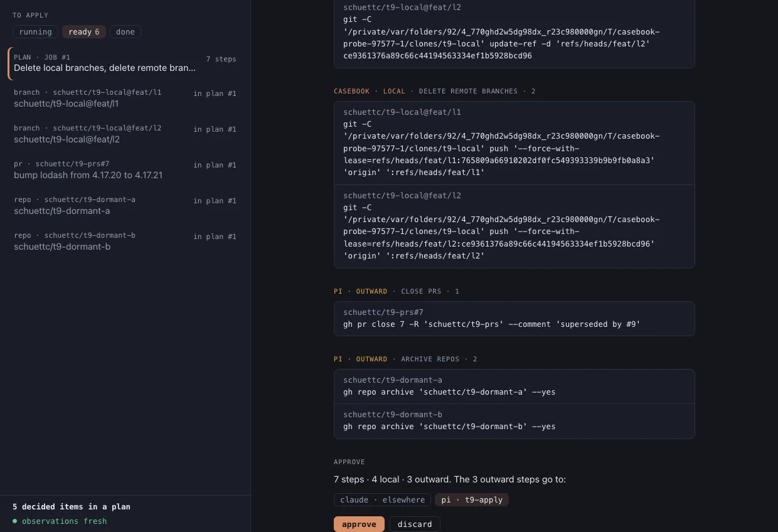Select branch schuettc/t9-local@feat/l2 item
This screenshot has height=532, width=778.
(125, 134)
